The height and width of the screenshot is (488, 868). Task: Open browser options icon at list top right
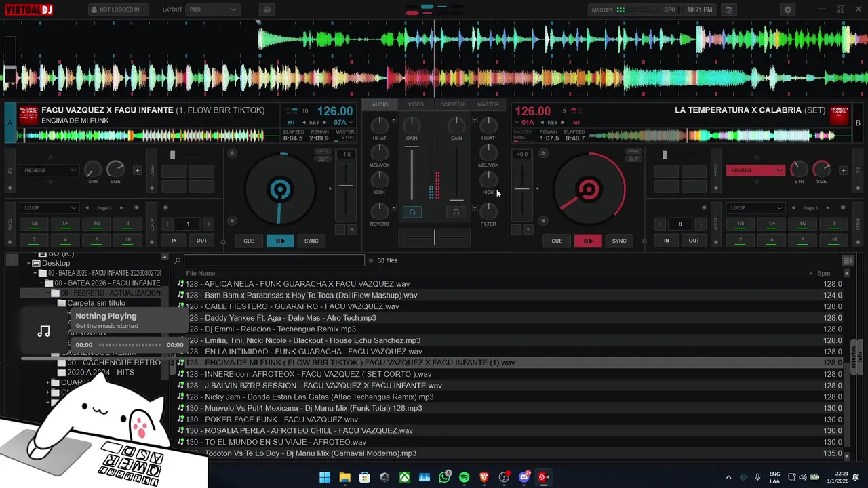(x=847, y=260)
